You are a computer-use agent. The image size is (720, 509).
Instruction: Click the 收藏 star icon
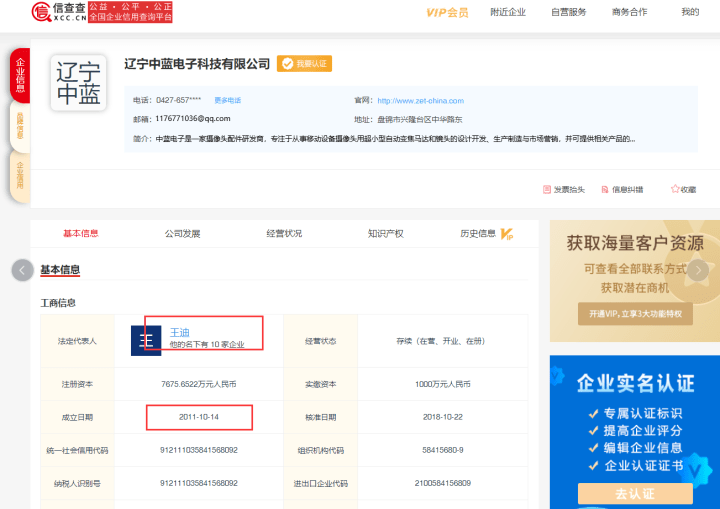tap(675, 189)
